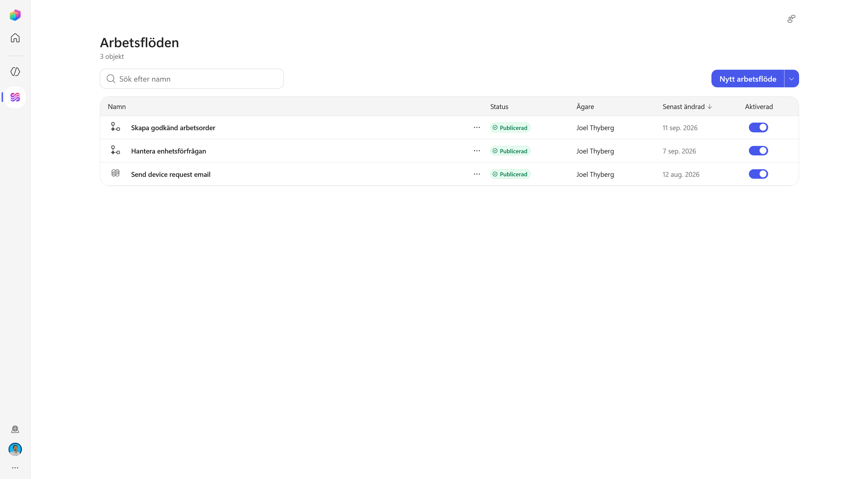Image resolution: width=868 pixels, height=479 pixels.
Task: Open more options for Skapa godkänd arbetsorder
Action: [x=477, y=127]
